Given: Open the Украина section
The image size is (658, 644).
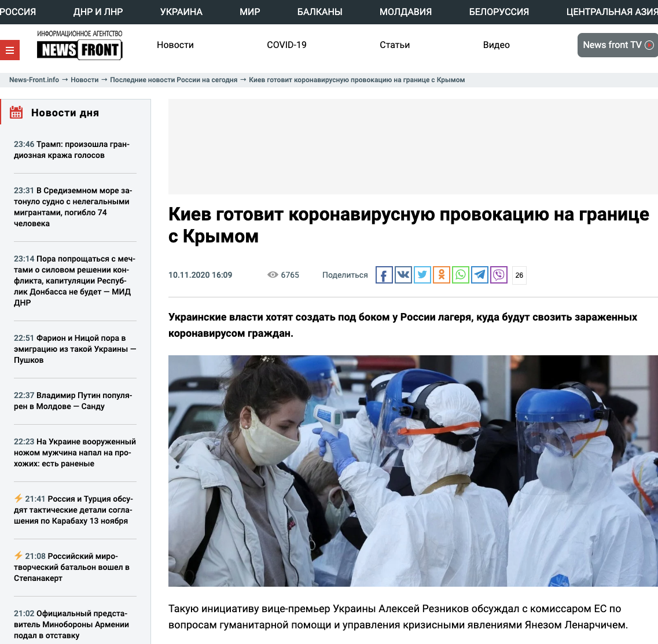Looking at the screenshot, I should (181, 12).
